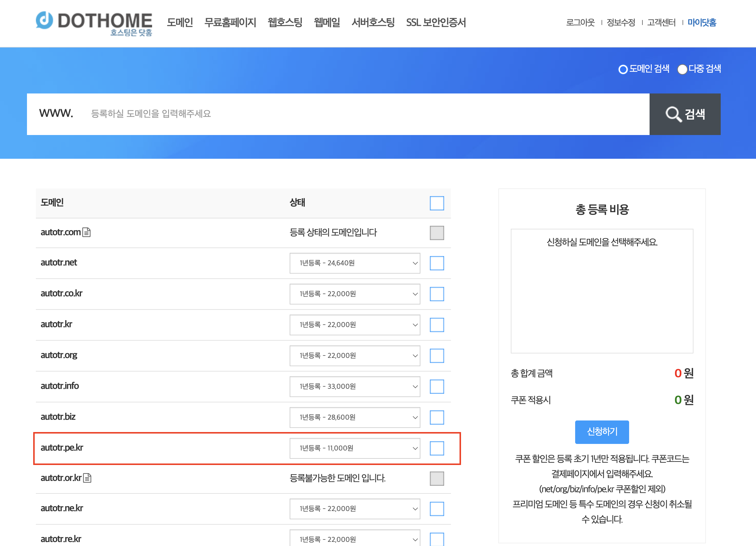
Task: Open the 마이닷홈 link
Action: 702,22
